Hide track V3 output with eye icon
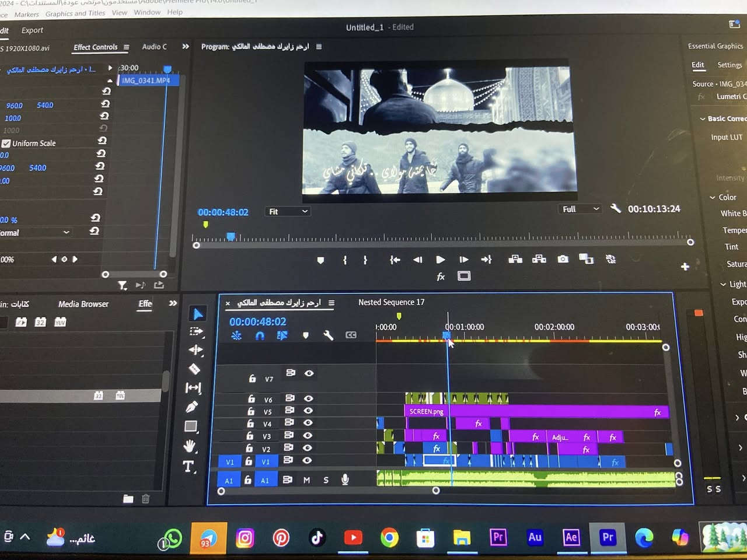The height and width of the screenshot is (560, 747). 308,436
